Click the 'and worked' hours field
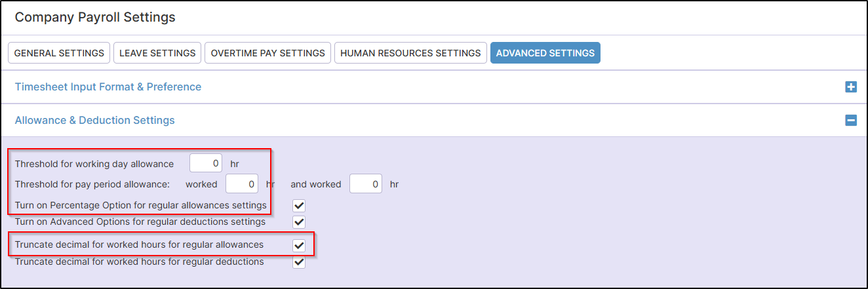The width and height of the screenshot is (868, 289). pyautogui.click(x=365, y=184)
